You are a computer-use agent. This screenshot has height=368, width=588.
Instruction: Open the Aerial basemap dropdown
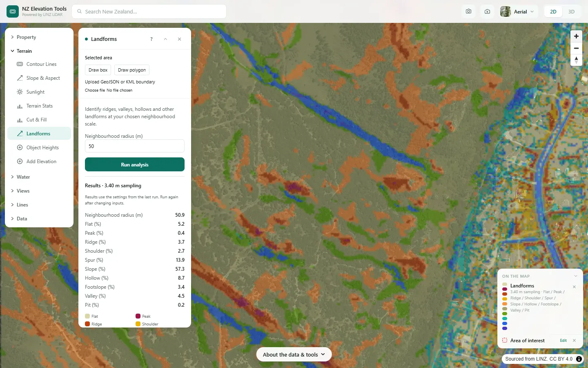tap(517, 11)
